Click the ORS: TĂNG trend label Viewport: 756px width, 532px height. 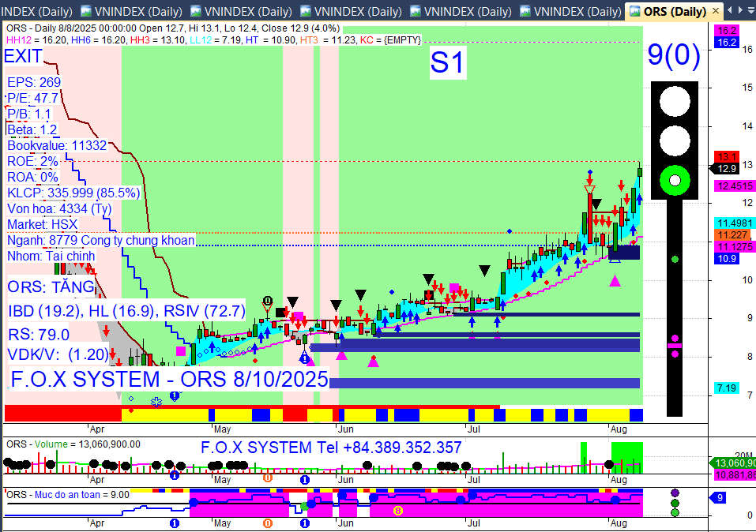point(51,287)
